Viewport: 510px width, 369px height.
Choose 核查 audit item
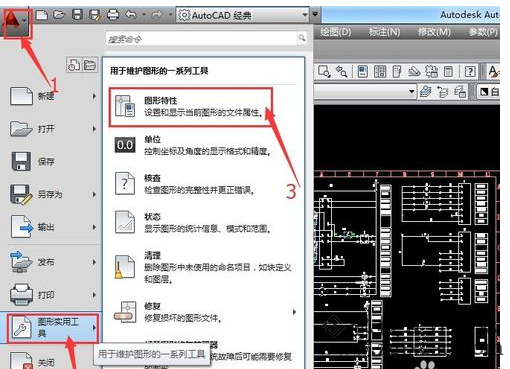tap(203, 184)
